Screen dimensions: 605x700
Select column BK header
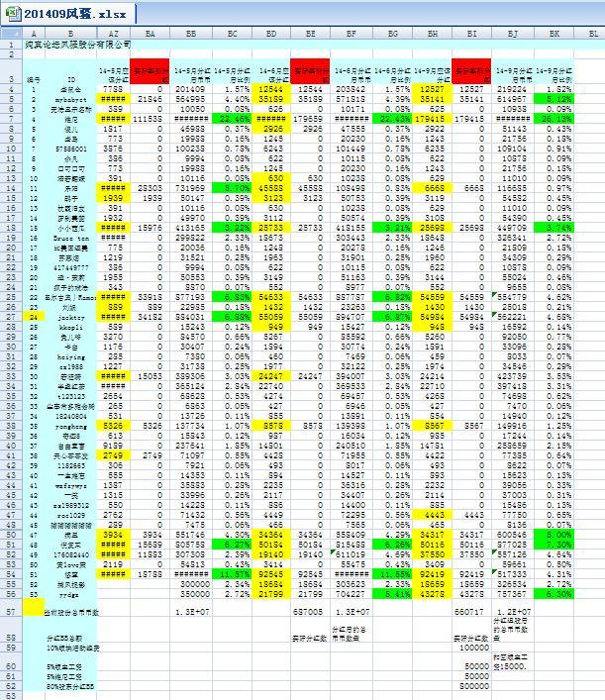coord(554,34)
